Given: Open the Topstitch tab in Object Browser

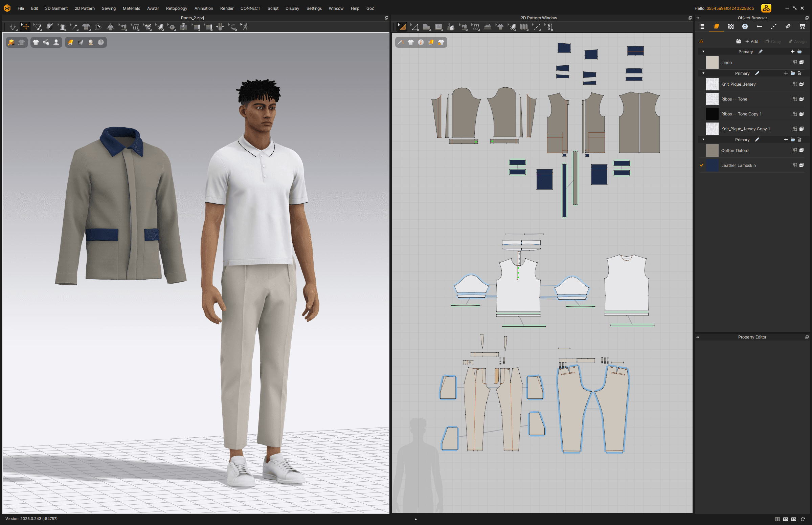Looking at the screenshot, I should (773, 27).
